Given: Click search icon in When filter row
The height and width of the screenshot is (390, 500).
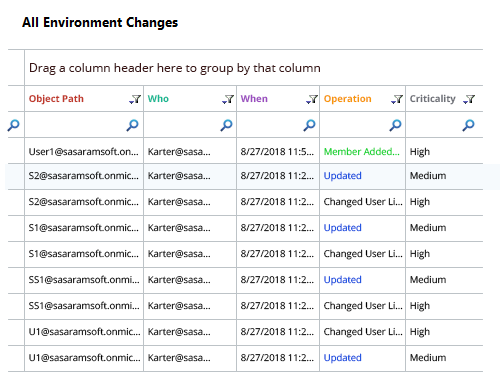Looking at the screenshot, I should [x=309, y=125].
